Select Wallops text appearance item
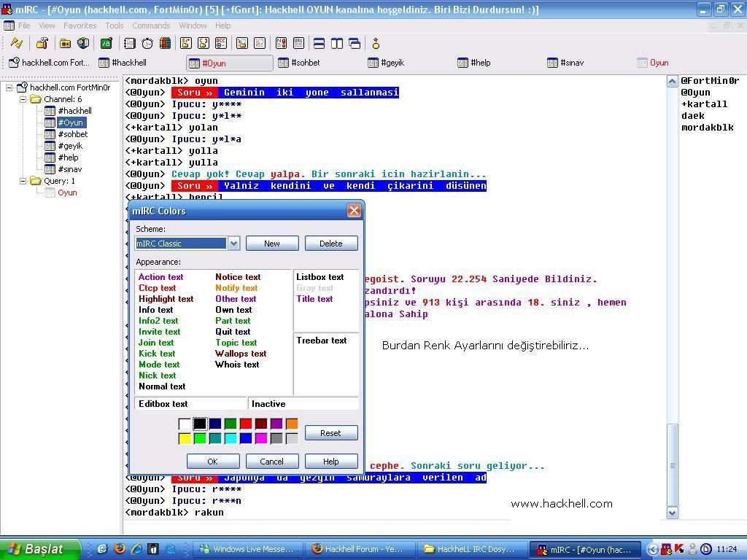 pos(241,354)
